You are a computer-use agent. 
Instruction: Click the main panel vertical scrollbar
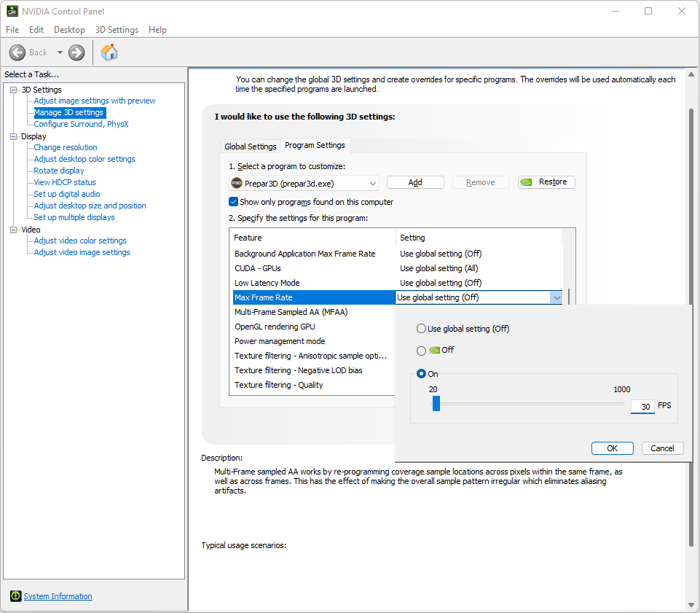click(691, 327)
